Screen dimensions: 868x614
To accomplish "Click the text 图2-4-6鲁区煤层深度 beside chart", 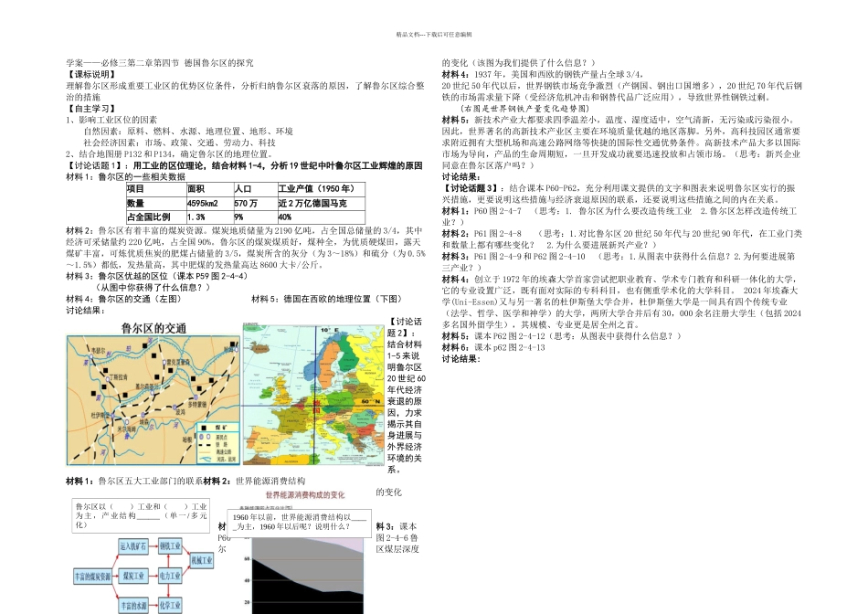I will (x=397, y=543).
